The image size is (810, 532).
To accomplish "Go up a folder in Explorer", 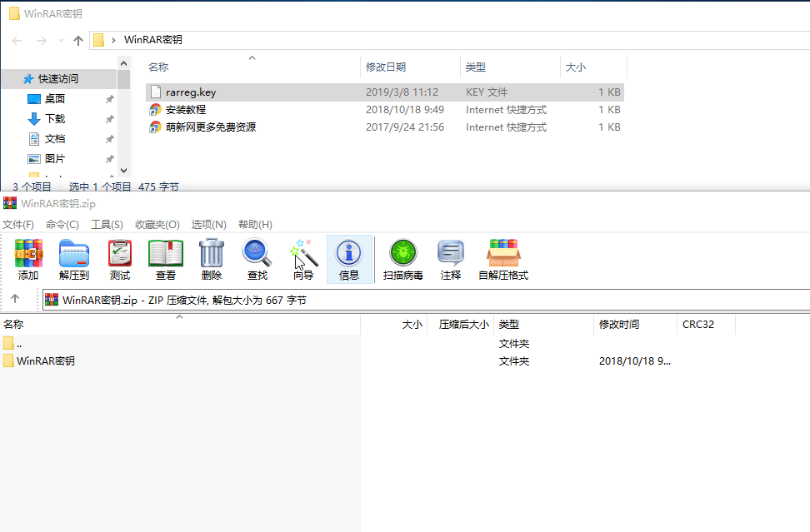I will [78, 40].
